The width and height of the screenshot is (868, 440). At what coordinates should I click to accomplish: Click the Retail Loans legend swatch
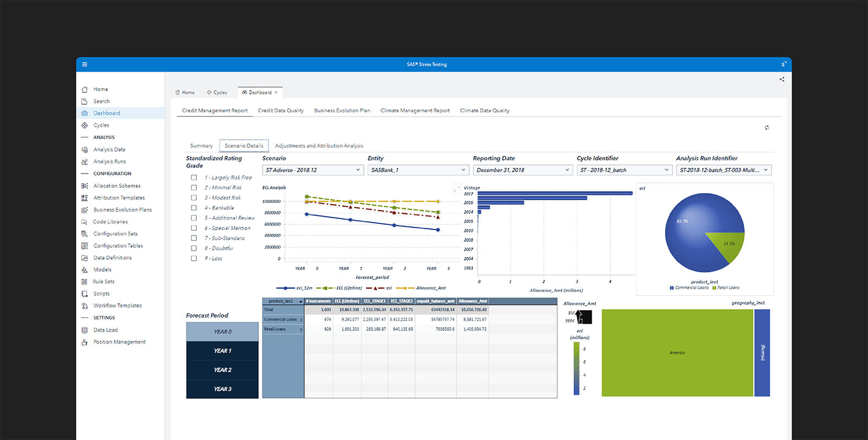(x=714, y=288)
